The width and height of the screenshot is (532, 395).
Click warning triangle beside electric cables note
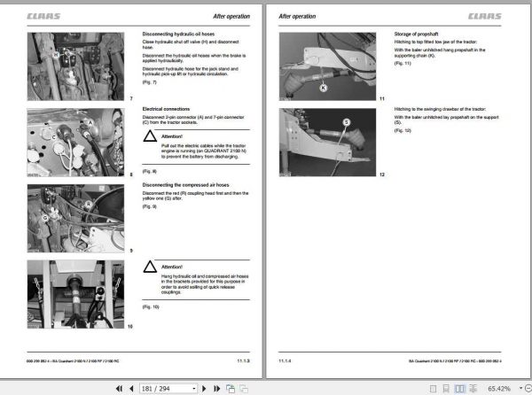[150, 136]
